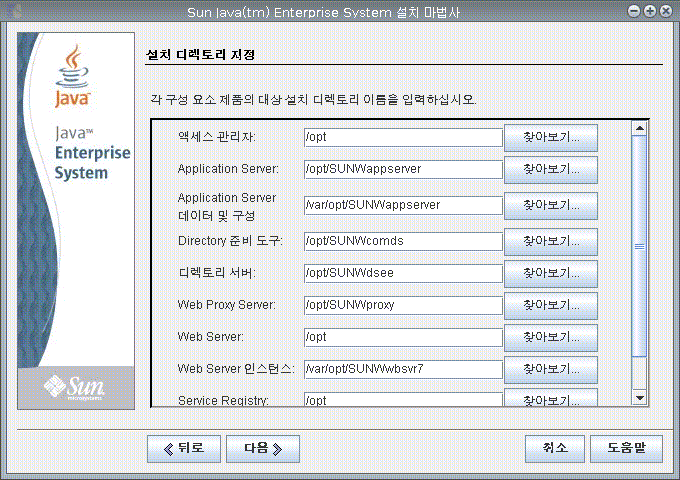Browse for Application Server 데이터 및 구성 directory
The height and width of the screenshot is (480, 680).
click(551, 206)
